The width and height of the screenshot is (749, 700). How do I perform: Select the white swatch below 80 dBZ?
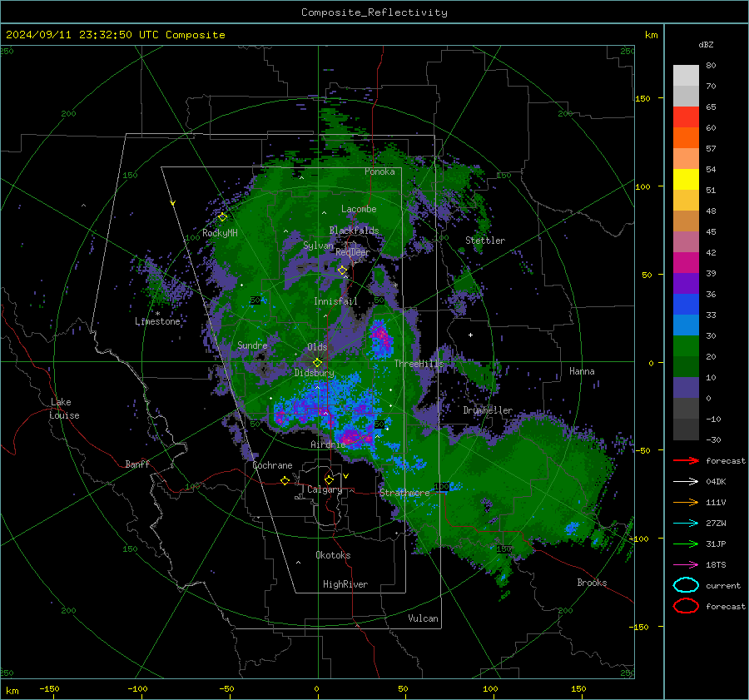(x=686, y=76)
